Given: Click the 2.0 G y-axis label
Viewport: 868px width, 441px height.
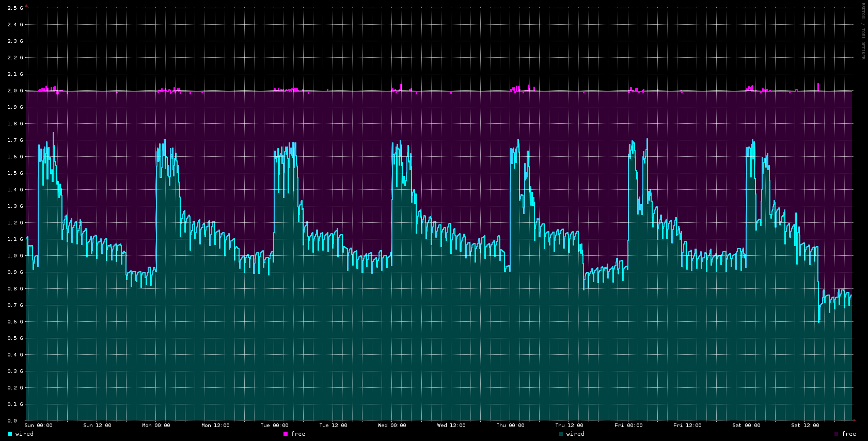Looking at the screenshot, I should [x=15, y=91].
